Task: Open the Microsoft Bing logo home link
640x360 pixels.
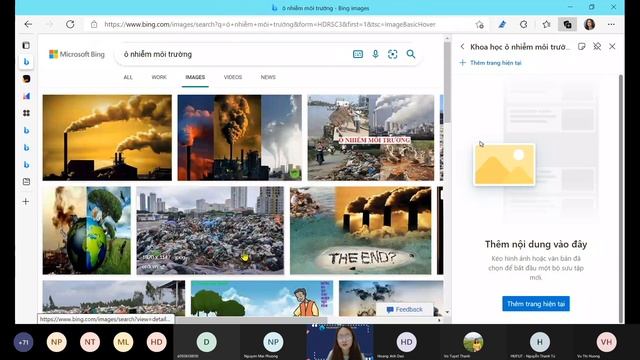Action: click(x=77, y=54)
